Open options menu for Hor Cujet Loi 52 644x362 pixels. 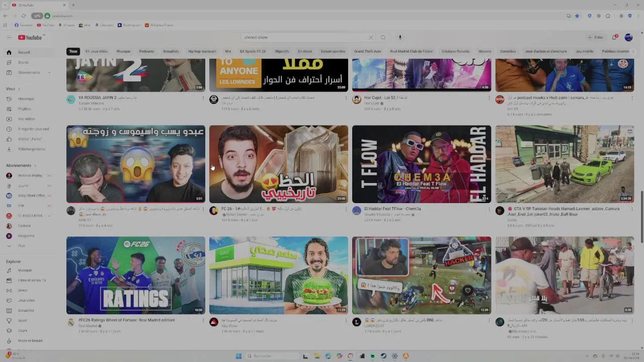coord(489,98)
